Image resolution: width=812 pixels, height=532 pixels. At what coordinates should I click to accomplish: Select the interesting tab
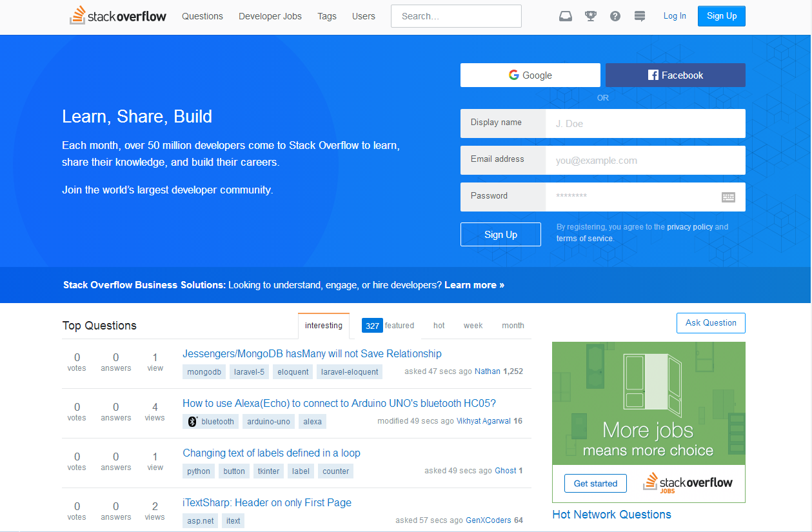324,326
